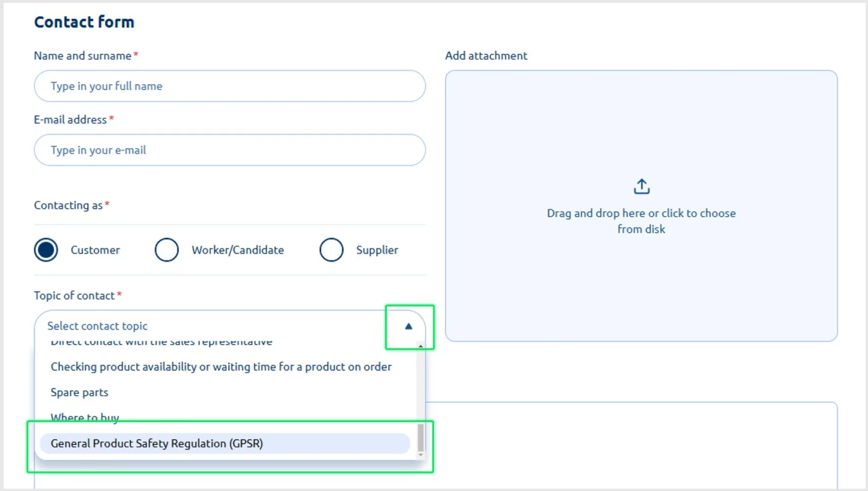This screenshot has width=868, height=491.
Task: Choose the Worker/Candidate radio button
Action: 166,250
